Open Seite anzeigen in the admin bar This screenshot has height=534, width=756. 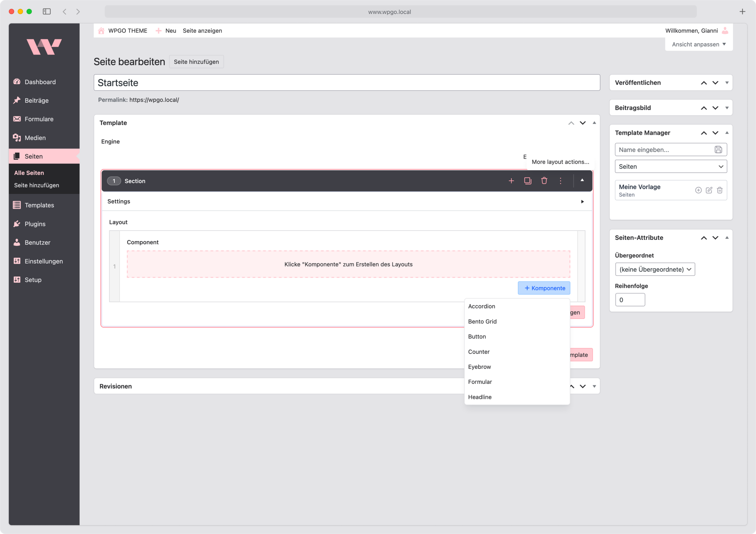coord(203,31)
